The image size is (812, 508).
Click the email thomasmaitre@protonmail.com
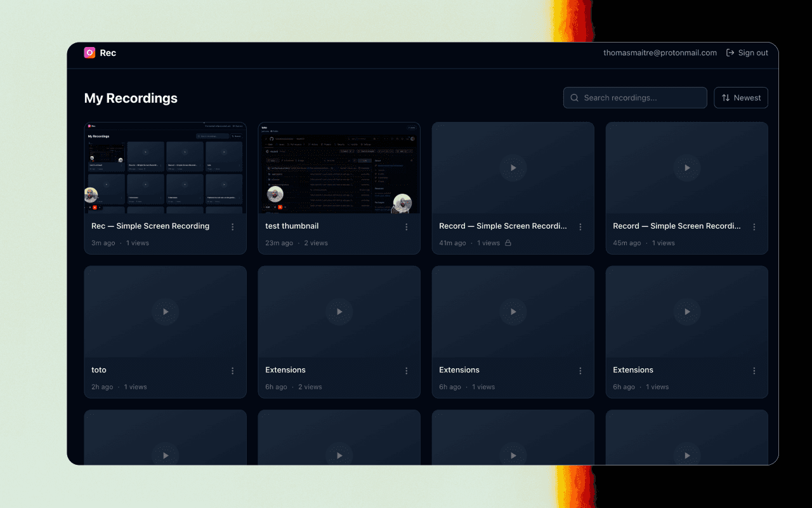coord(660,53)
